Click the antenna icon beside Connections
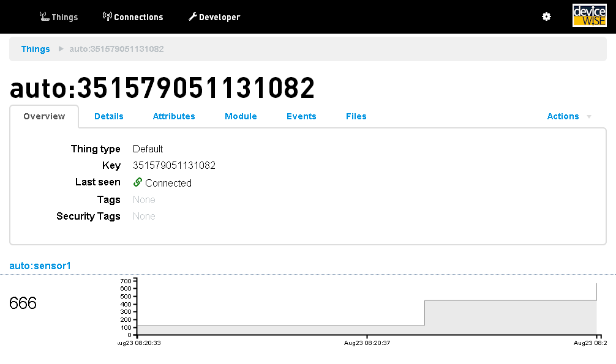 pos(107,17)
